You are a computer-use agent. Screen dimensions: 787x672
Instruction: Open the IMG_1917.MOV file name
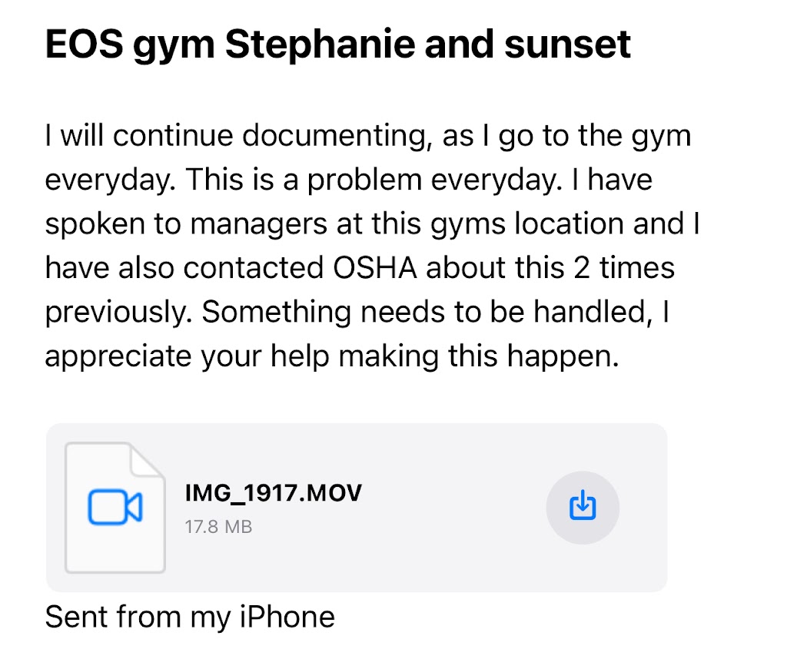point(273,492)
